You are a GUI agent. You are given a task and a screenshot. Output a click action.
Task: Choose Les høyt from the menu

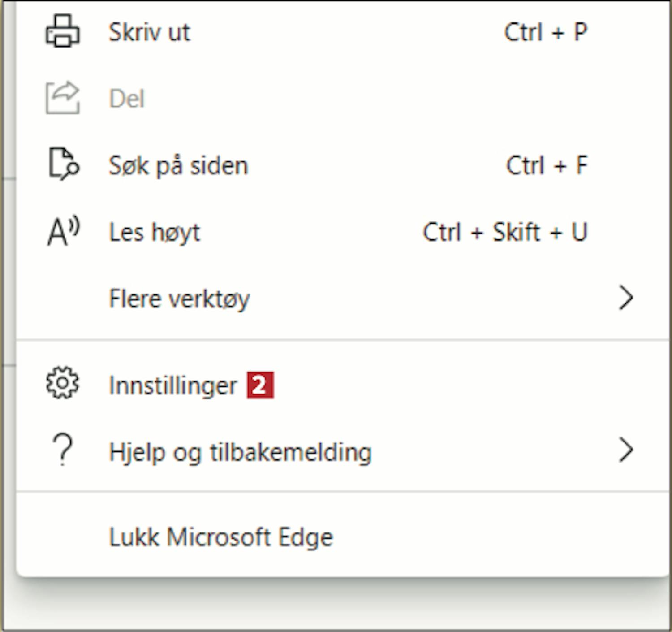[x=343, y=232]
